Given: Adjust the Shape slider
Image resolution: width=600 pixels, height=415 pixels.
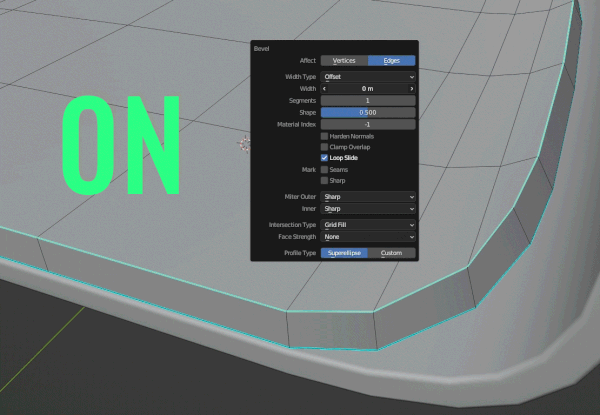Looking at the screenshot, I should (x=368, y=112).
